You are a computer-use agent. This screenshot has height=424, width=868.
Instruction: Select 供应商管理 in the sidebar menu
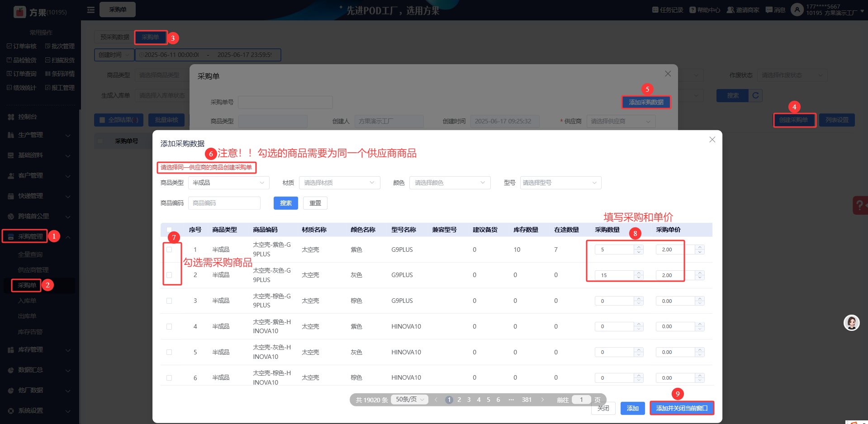pos(33,270)
